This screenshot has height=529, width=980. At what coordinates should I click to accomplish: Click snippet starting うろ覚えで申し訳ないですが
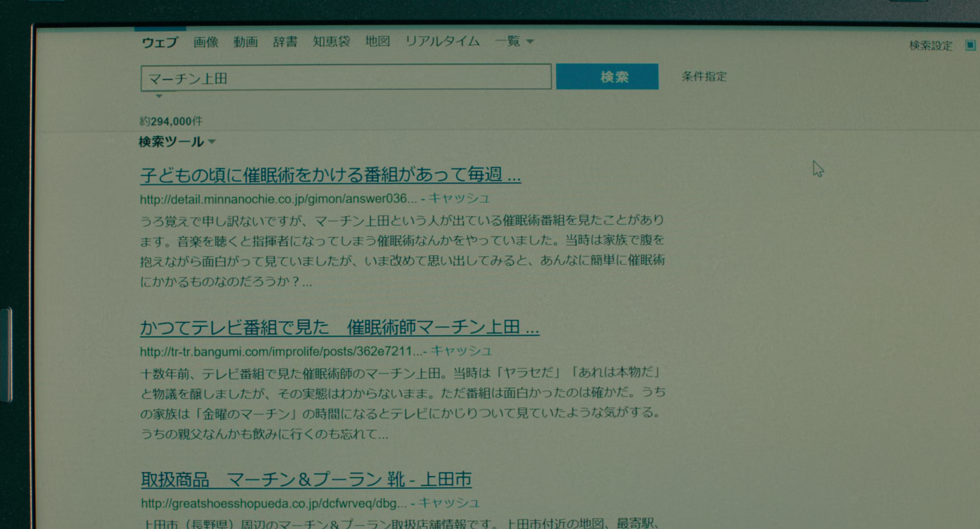[x=402, y=250]
